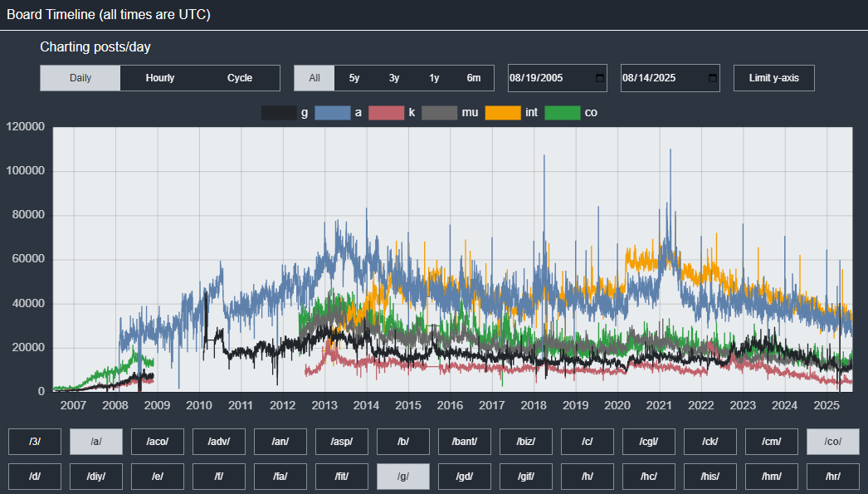Toggle the blue a legend swatch
This screenshot has height=494, width=868.
pos(332,112)
